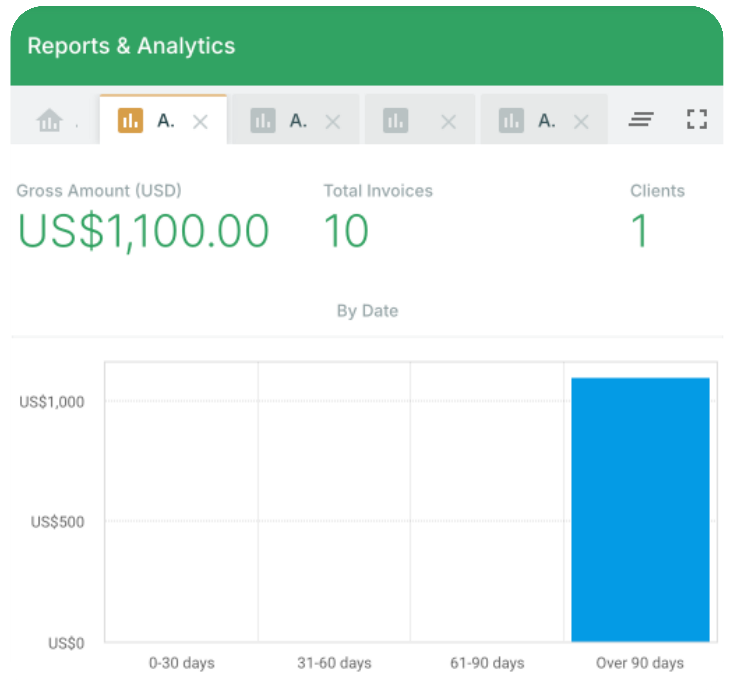The width and height of the screenshot is (734, 700).
Task: Click the Reports & Analytics header title
Action: click(131, 46)
